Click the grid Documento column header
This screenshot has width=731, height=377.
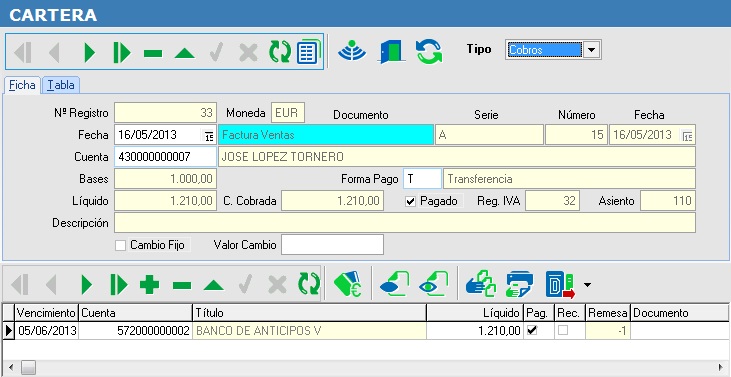pos(680,313)
